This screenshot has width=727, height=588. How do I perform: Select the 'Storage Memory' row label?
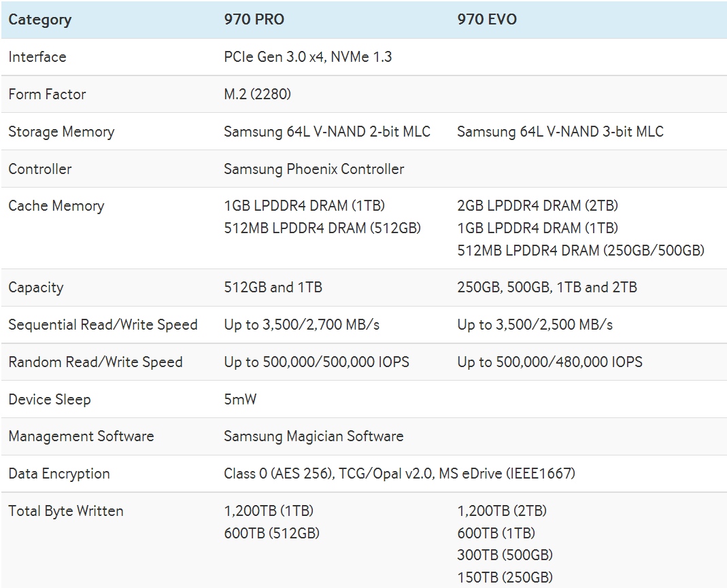point(61,132)
